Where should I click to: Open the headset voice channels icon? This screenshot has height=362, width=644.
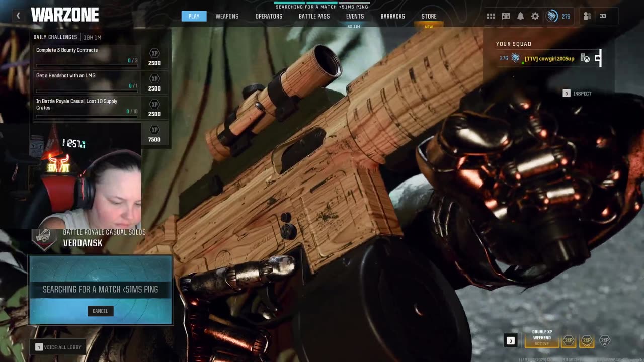(x=506, y=16)
